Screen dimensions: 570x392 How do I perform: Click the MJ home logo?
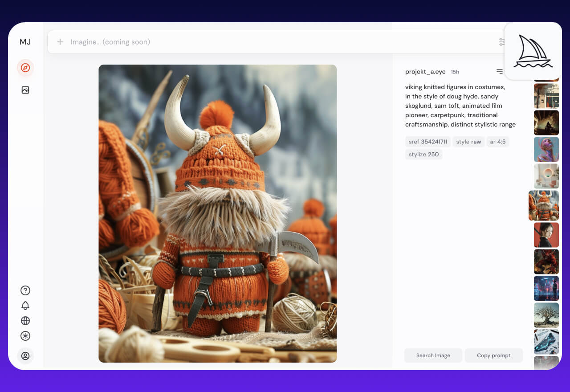click(x=25, y=42)
